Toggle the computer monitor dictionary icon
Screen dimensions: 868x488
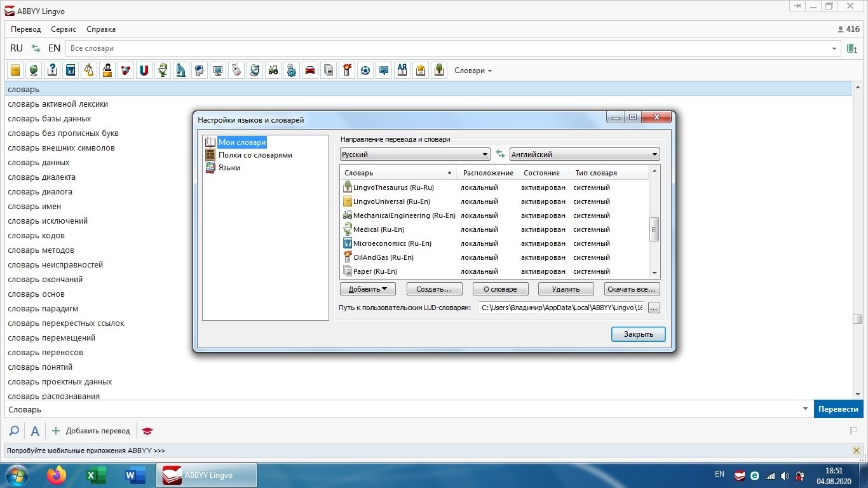pos(218,71)
